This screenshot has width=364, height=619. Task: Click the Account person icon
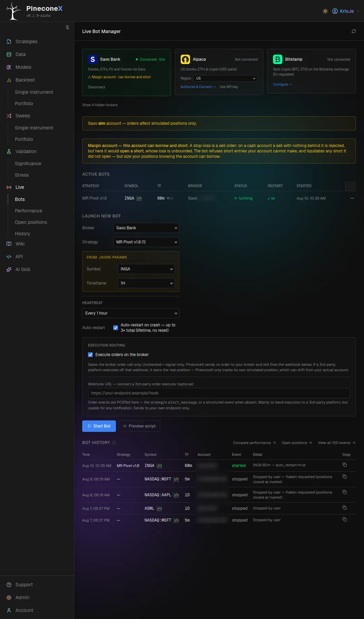[9, 610]
